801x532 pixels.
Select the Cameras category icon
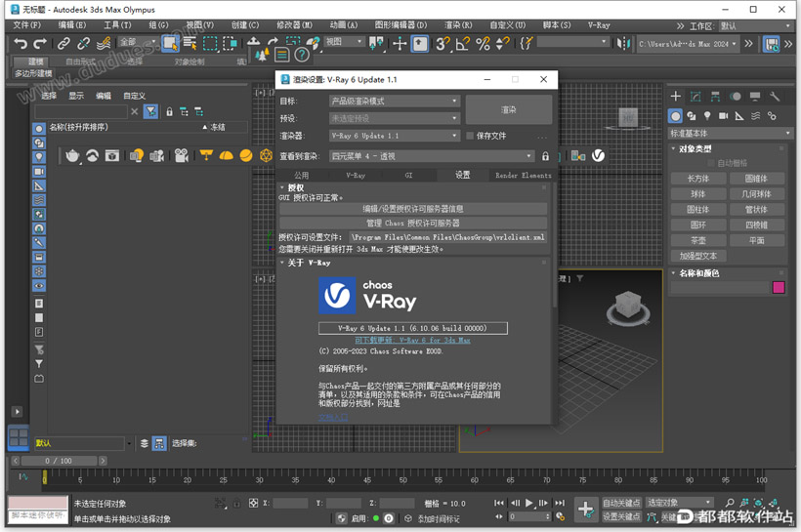(724, 116)
